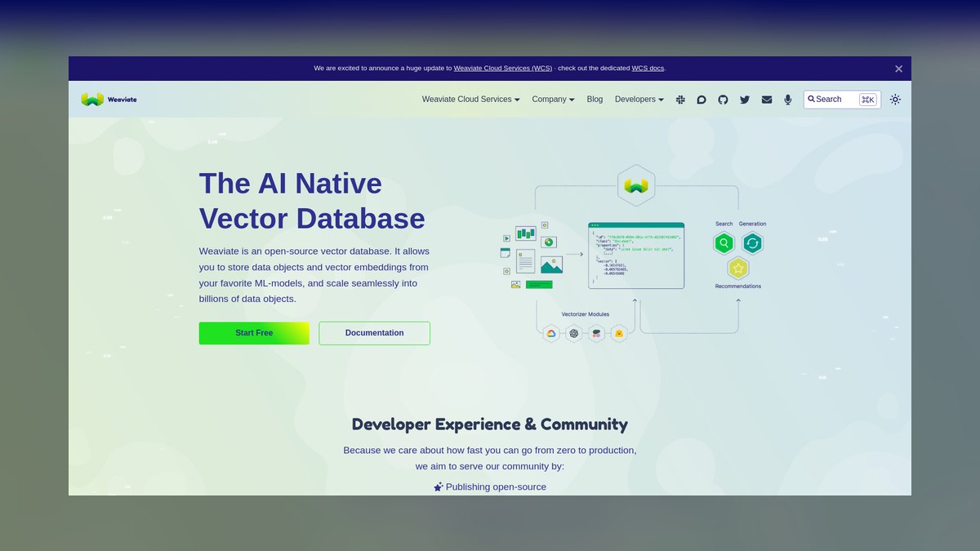
Task: Click the bar chart data icon in the diagram
Action: (526, 233)
